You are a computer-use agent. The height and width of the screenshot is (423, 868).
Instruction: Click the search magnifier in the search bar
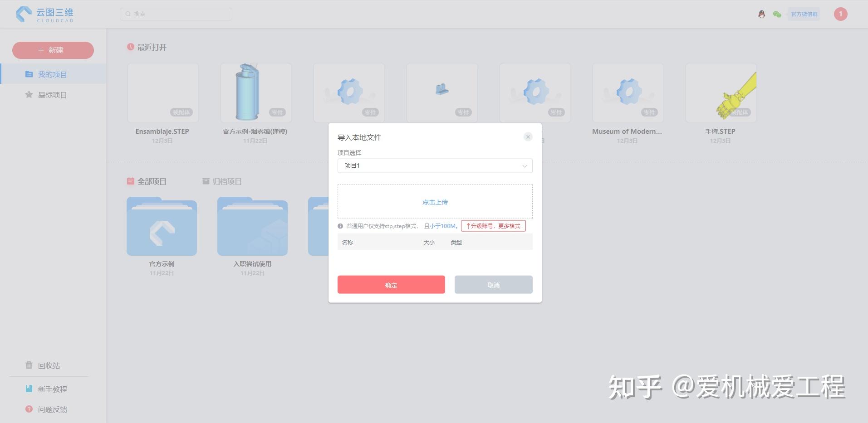[128, 14]
